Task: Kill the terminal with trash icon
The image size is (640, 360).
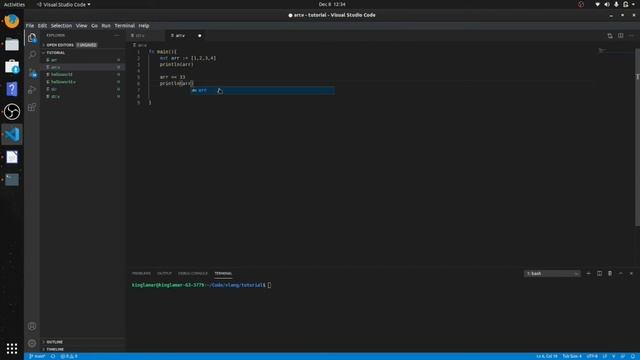Action: 610,273
